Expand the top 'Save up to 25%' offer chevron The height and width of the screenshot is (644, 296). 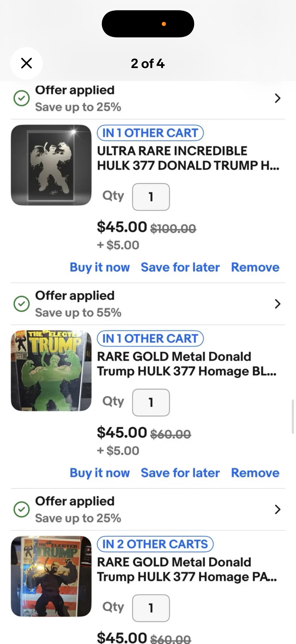click(277, 98)
